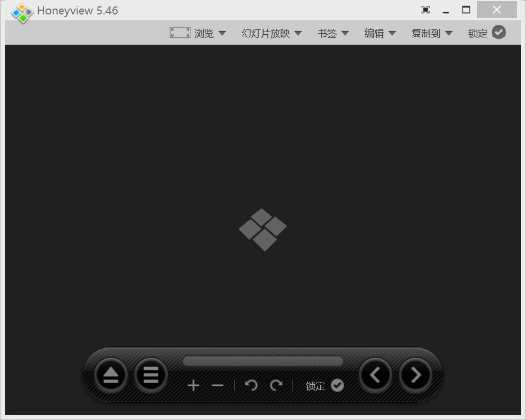Viewport: 526px width, 420px height.
Task: Zoom out with the minus icon
Action: pos(218,386)
